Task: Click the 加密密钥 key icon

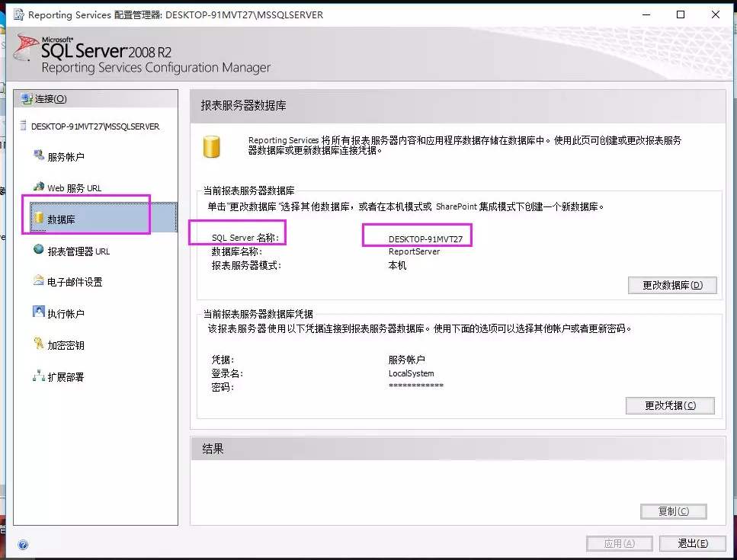Action: coord(39,344)
